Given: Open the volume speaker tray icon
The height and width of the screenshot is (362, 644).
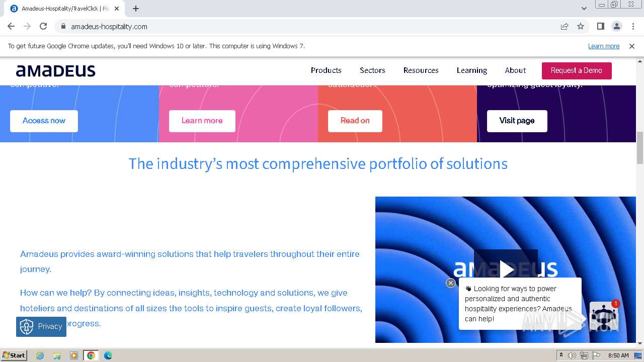Looking at the screenshot, I should pos(572,355).
